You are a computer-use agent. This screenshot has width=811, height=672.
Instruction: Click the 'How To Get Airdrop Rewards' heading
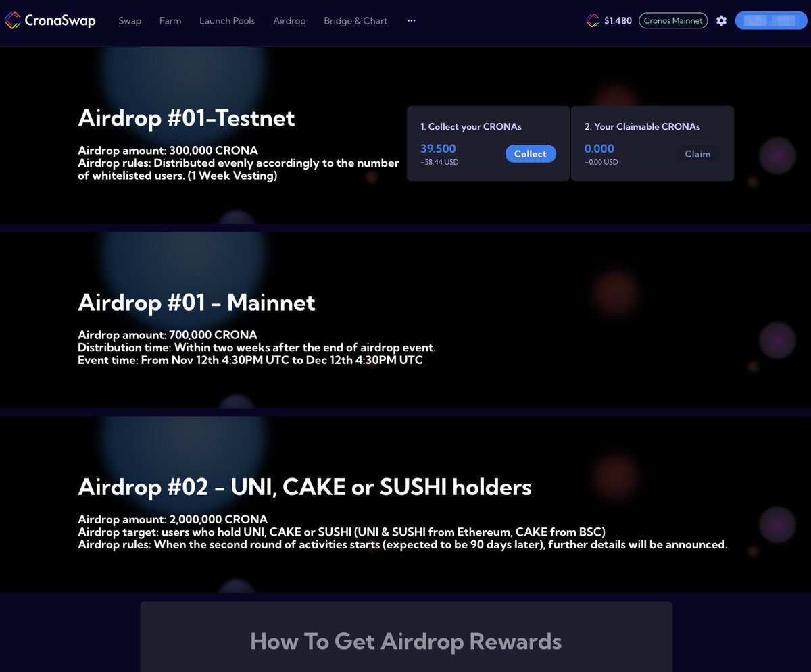click(405, 641)
